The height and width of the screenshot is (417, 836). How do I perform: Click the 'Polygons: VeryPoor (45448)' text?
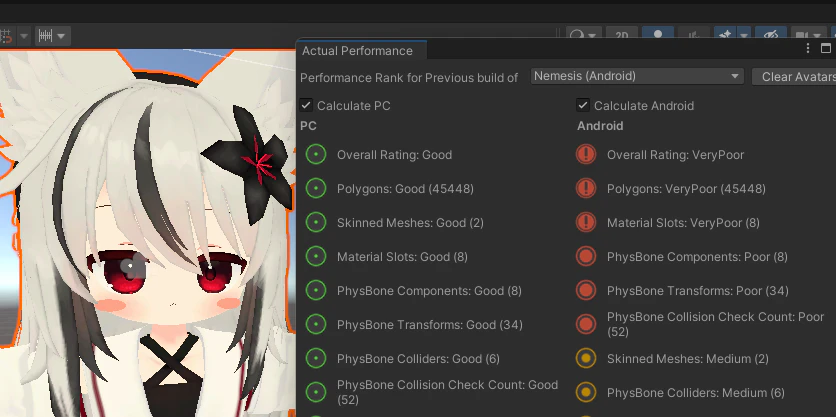click(x=686, y=189)
